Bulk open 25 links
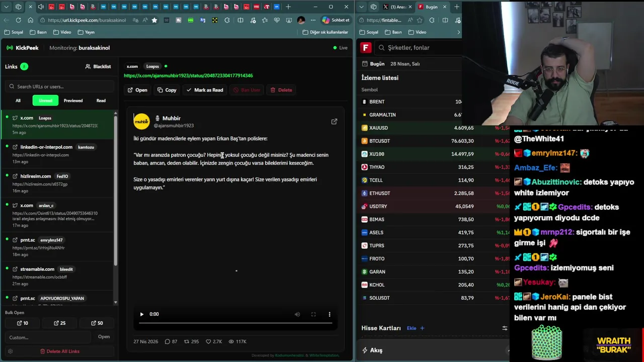The height and width of the screenshot is (362, 644). (59, 323)
